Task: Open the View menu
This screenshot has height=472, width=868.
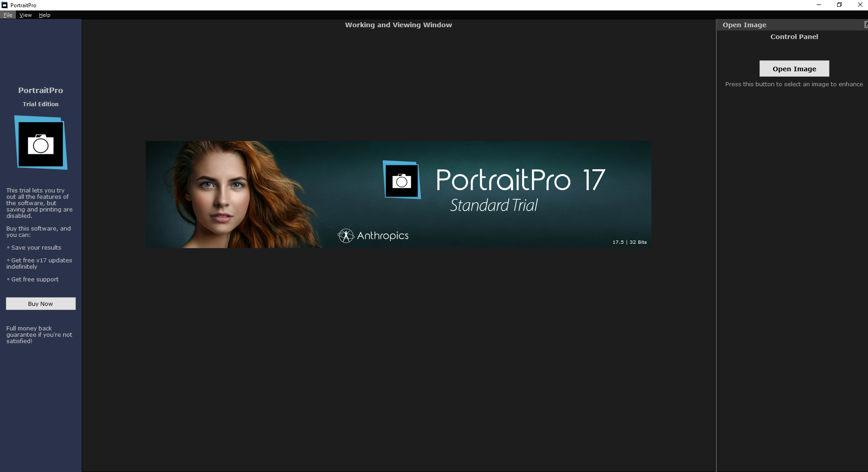Action: pyautogui.click(x=25, y=15)
